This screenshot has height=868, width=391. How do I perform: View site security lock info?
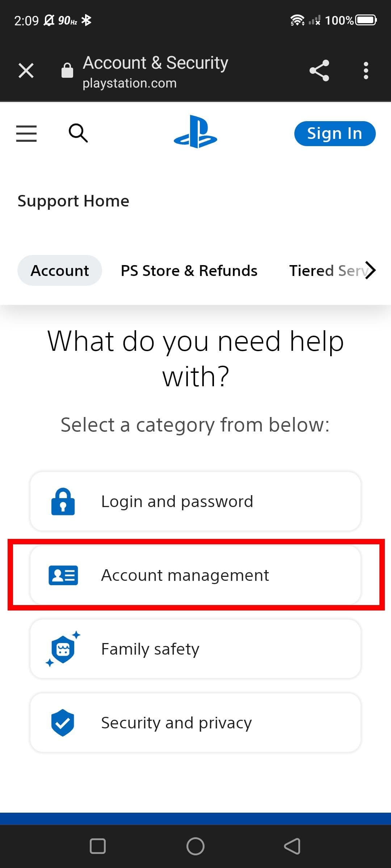click(x=67, y=70)
